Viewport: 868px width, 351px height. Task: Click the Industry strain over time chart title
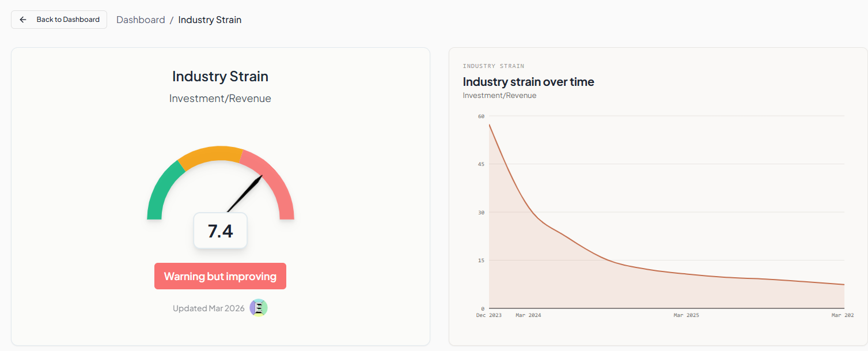528,82
